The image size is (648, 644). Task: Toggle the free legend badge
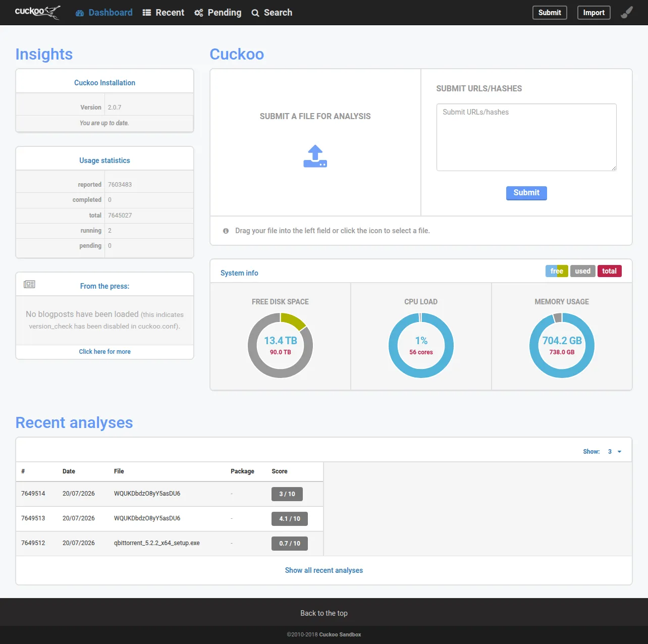click(557, 271)
